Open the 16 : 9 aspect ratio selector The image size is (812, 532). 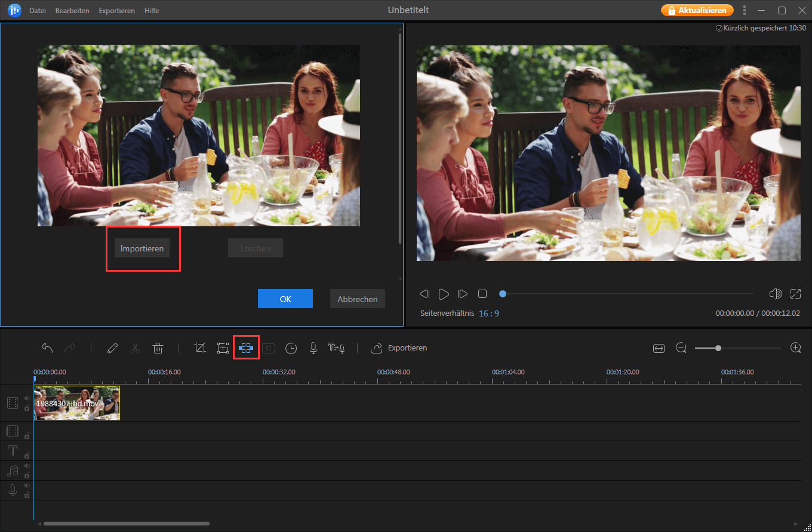488,313
